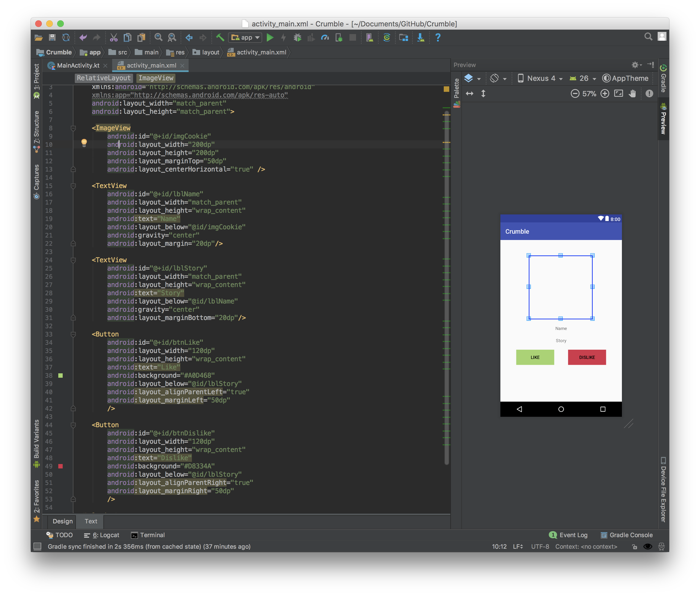The height and width of the screenshot is (596, 700).
Task: Click the blue Help question mark icon
Action: coord(438,37)
